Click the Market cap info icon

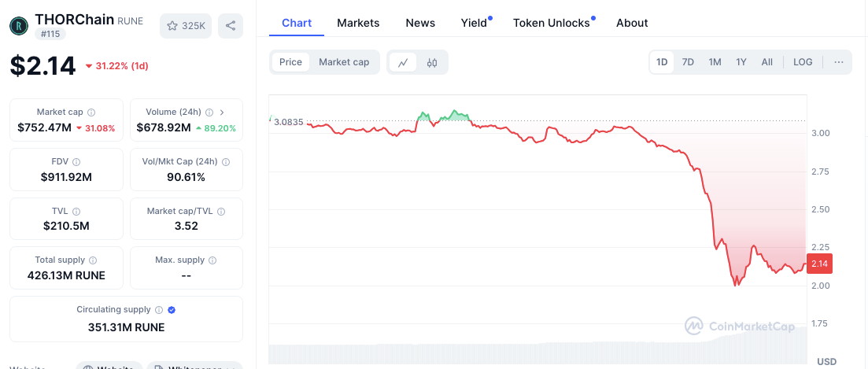[x=91, y=113]
